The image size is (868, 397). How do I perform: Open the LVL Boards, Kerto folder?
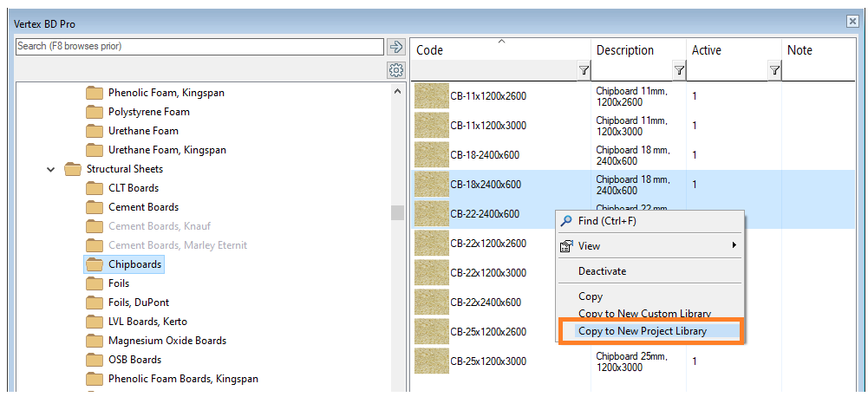click(x=147, y=322)
